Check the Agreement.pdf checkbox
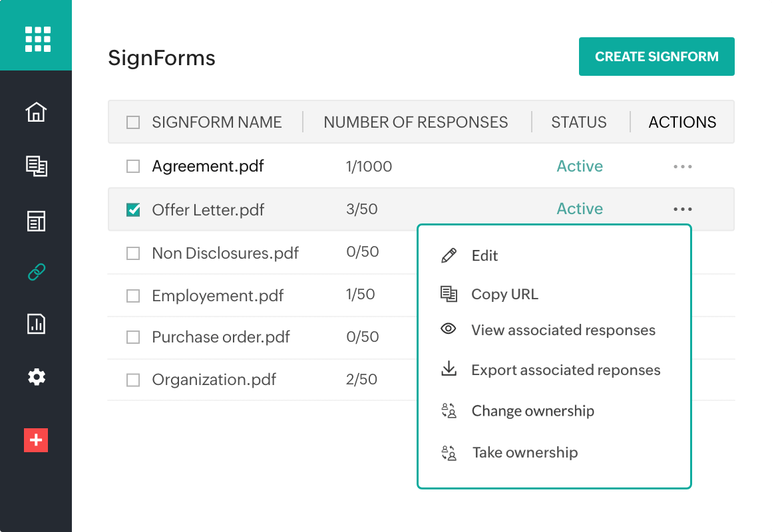Viewport: 772px width, 532px height. [133, 166]
